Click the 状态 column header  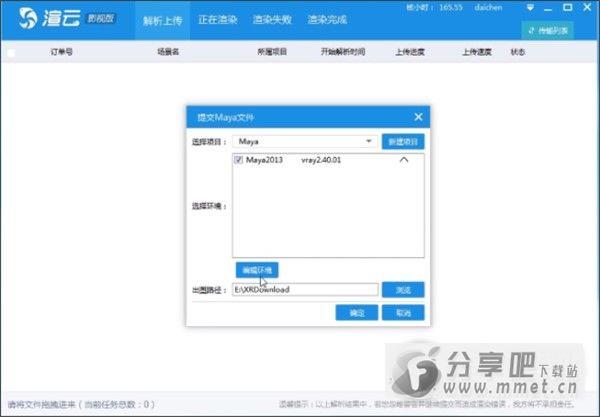click(518, 52)
